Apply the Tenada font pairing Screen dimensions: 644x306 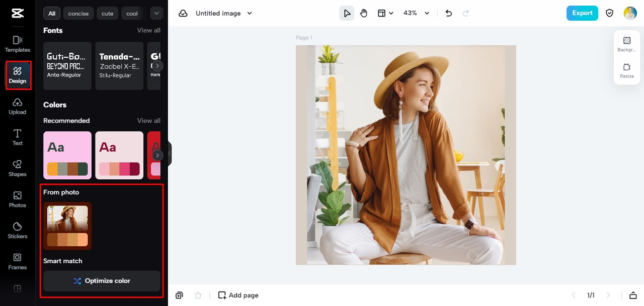click(119, 66)
